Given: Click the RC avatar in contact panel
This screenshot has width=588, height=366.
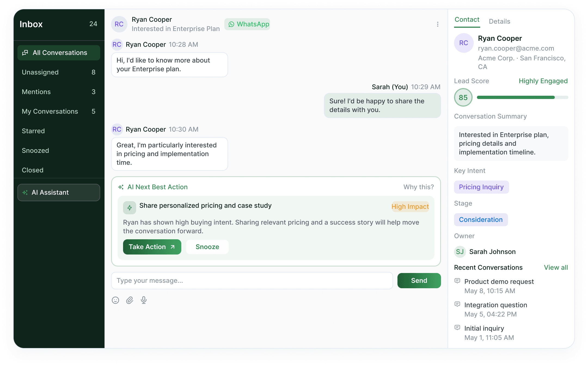Looking at the screenshot, I should click(x=464, y=43).
